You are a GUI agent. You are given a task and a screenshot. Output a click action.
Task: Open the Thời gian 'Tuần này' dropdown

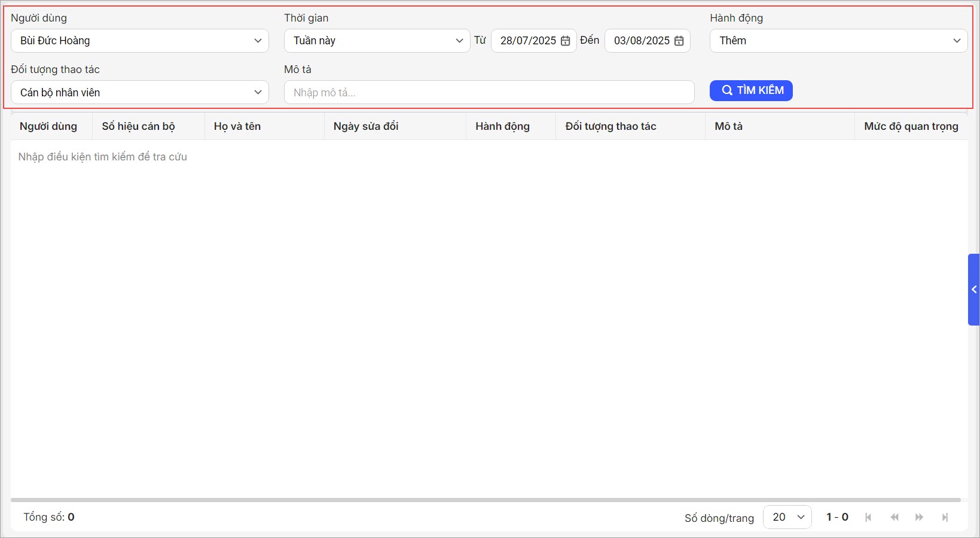tap(377, 41)
